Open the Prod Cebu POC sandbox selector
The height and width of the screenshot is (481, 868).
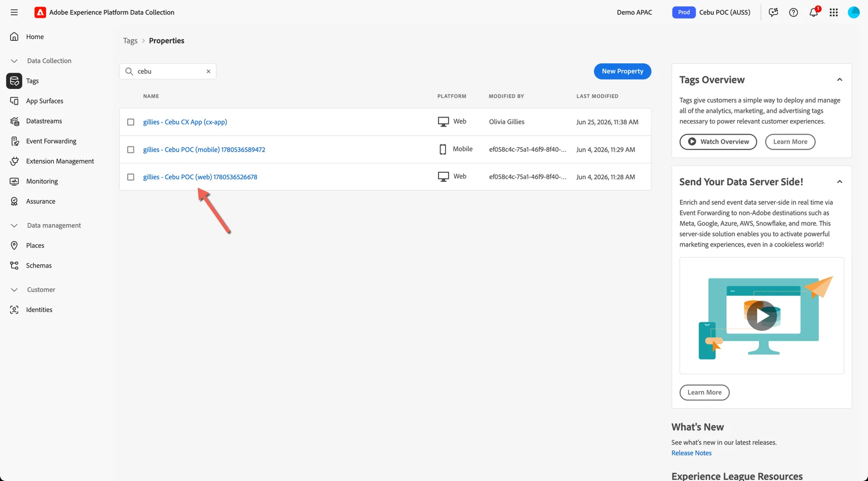[711, 12]
